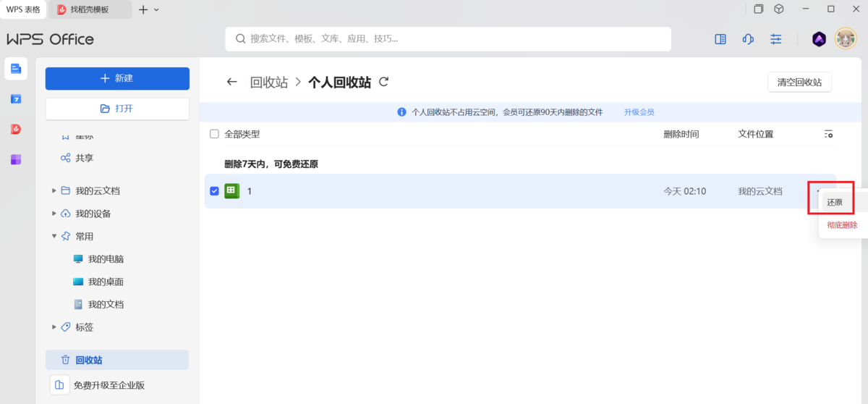Open 我的文档 in the sidebar
This screenshot has width=868, height=404.
coord(104,304)
